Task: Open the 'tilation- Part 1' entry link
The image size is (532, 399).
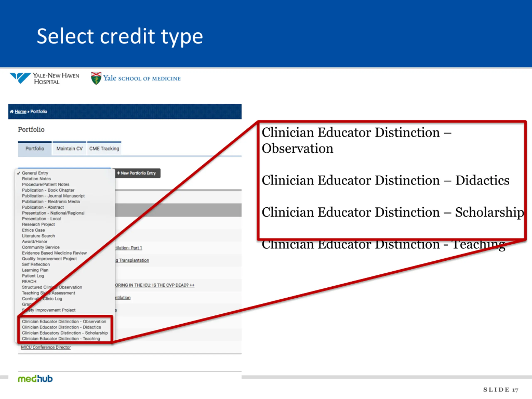Action: (129, 248)
